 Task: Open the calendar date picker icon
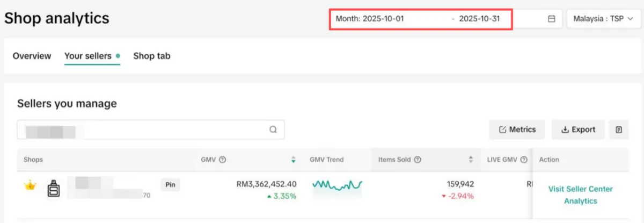(551, 19)
